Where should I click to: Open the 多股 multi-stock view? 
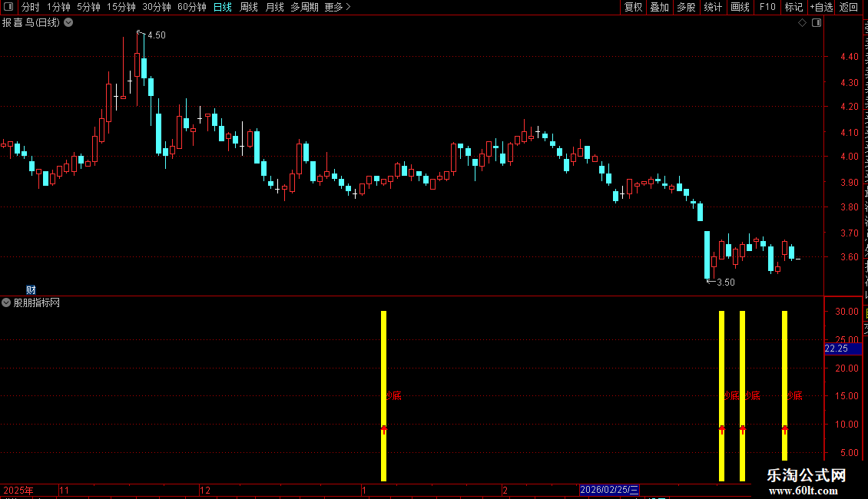687,7
